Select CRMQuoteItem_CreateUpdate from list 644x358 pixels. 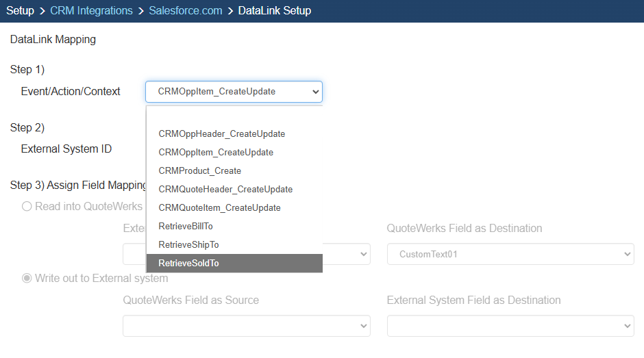219,208
